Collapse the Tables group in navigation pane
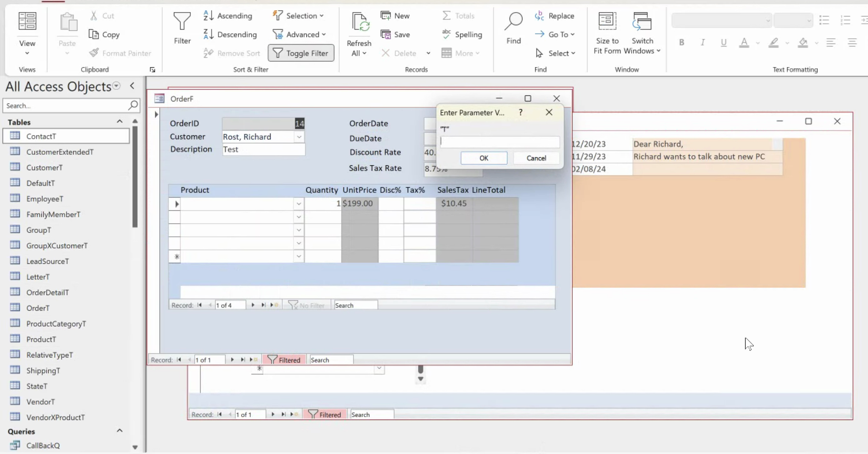The image size is (868, 454). 119,122
